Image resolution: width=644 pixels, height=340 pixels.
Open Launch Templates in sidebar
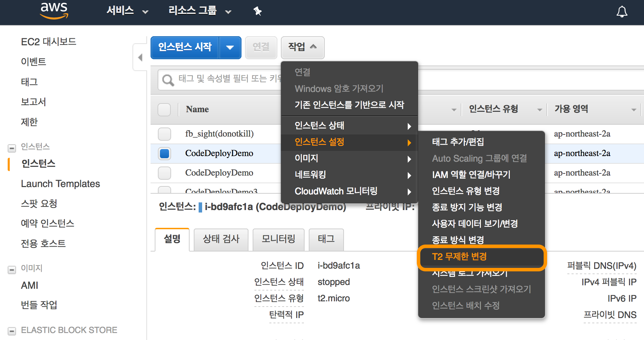pyautogui.click(x=60, y=184)
